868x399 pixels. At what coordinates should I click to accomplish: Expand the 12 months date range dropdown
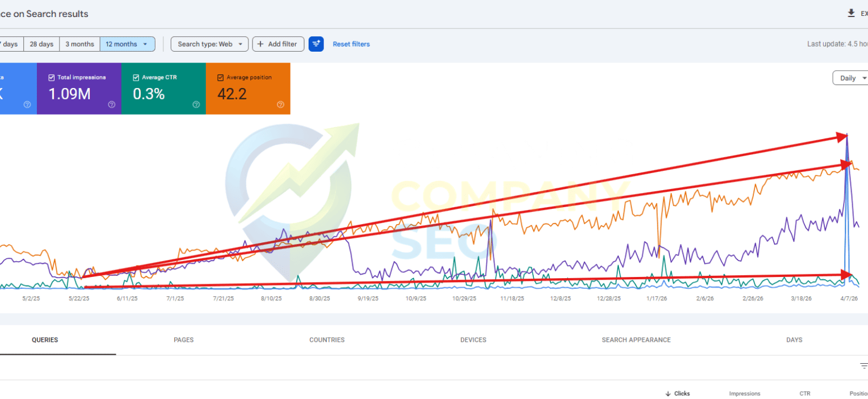pos(128,44)
